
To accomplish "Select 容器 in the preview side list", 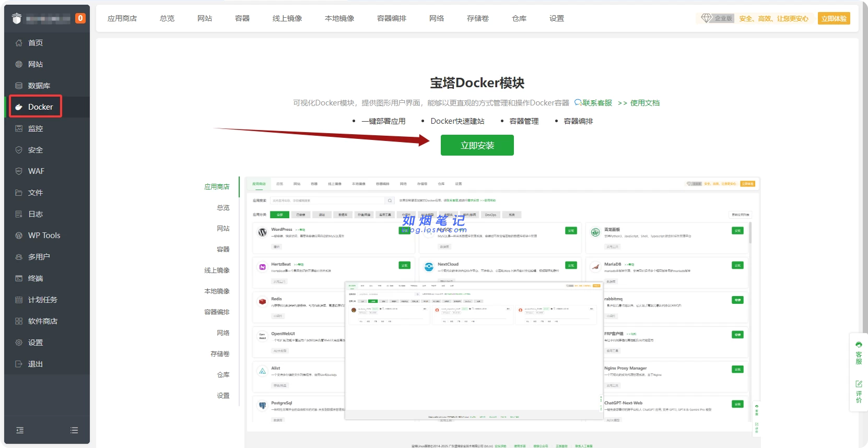I will click(x=223, y=250).
